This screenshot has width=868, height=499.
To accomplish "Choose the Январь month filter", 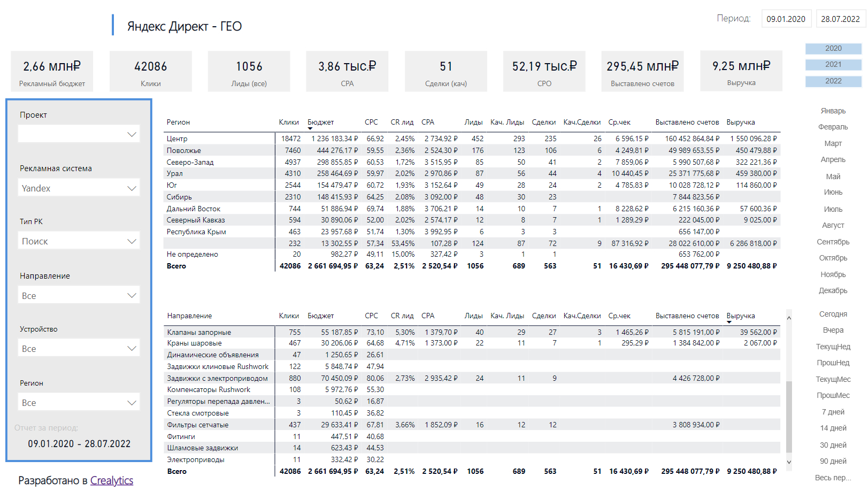I will pyautogui.click(x=833, y=111).
